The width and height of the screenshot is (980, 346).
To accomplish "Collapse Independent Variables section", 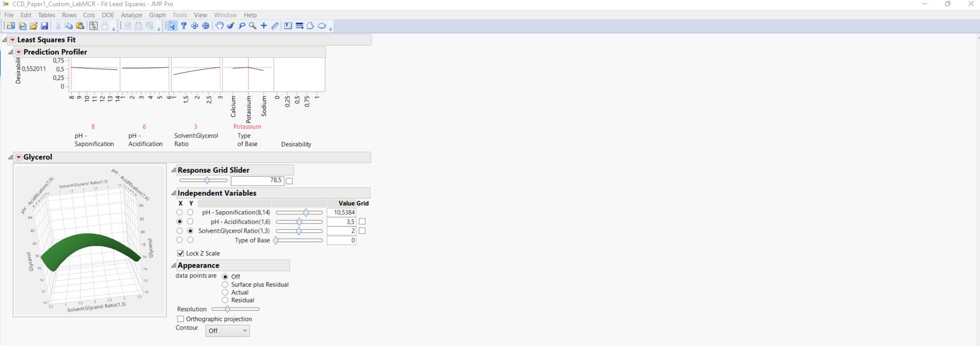I will pos(174,193).
